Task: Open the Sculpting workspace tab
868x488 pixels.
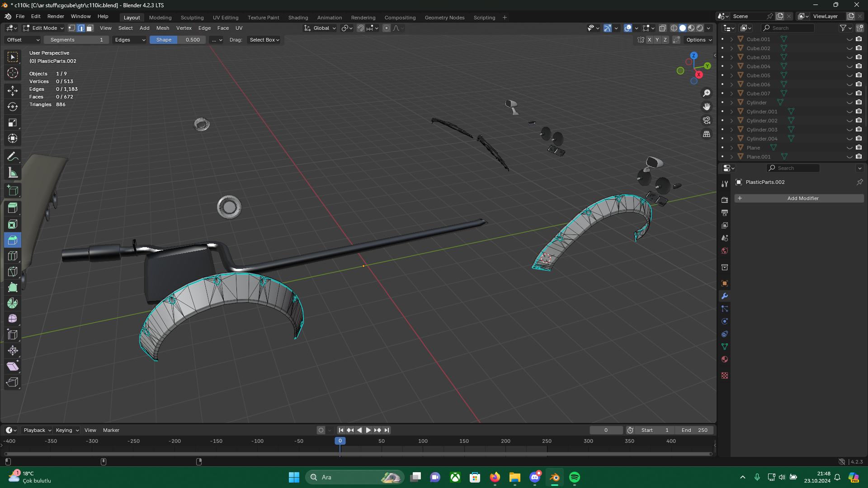Action: tap(192, 18)
